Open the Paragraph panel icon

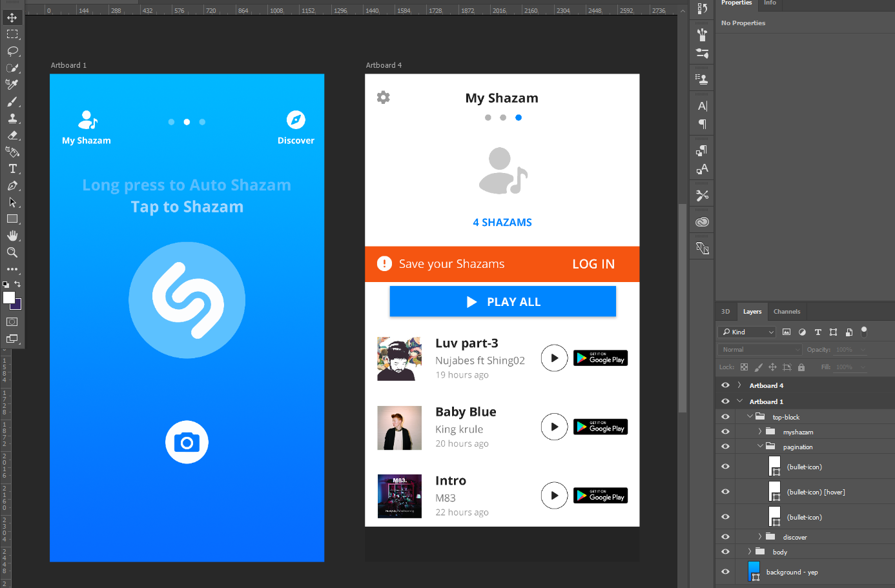[702, 124]
